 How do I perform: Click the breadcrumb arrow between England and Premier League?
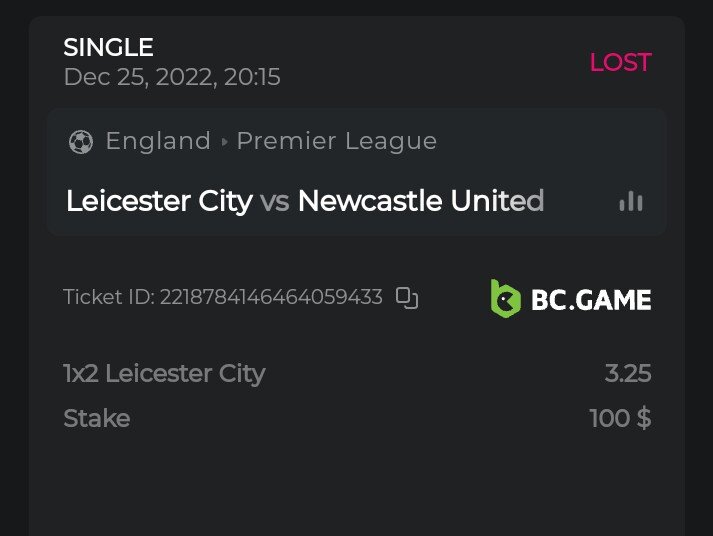tap(224, 142)
